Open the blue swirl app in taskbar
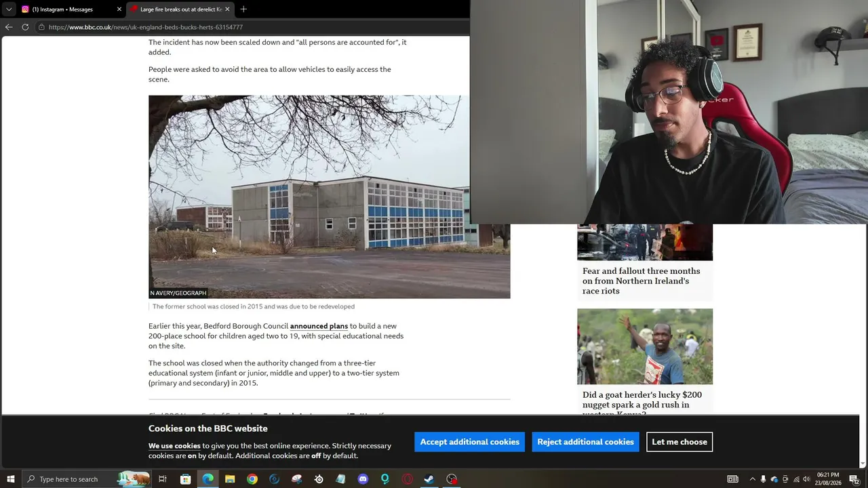Screen dimensions: 868x488 coord(274,479)
